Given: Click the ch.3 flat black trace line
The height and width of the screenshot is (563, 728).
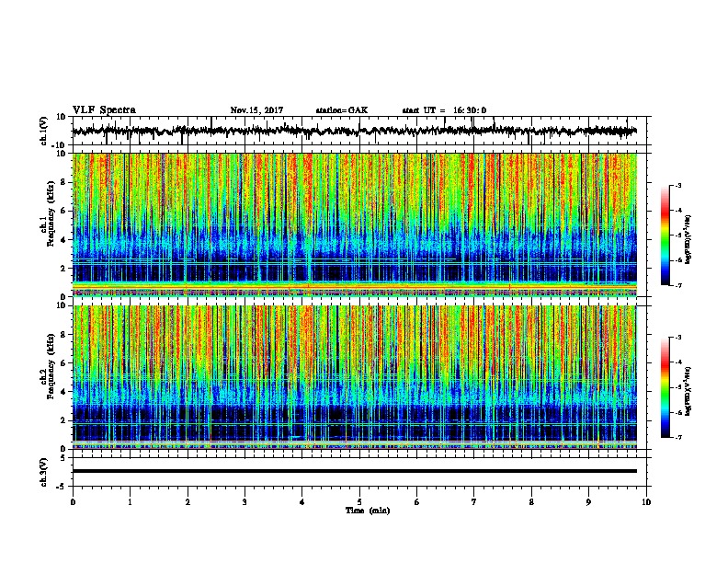Looking at the screenshot, I should (x=355, y=471).
